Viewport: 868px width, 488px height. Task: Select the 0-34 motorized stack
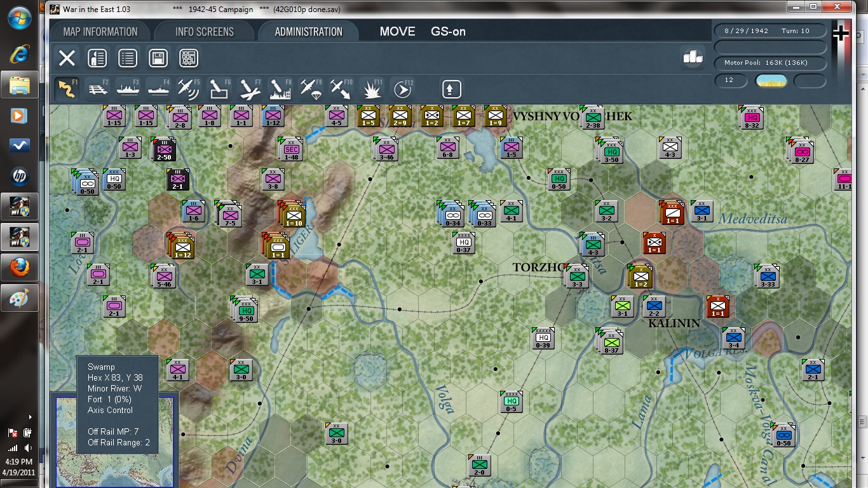click(451, 214)
